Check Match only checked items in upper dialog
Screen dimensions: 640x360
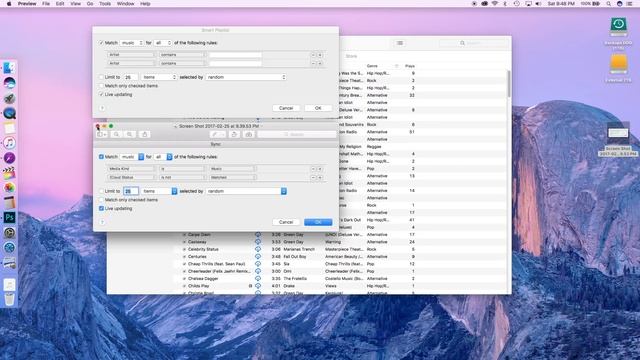(101, 86)
